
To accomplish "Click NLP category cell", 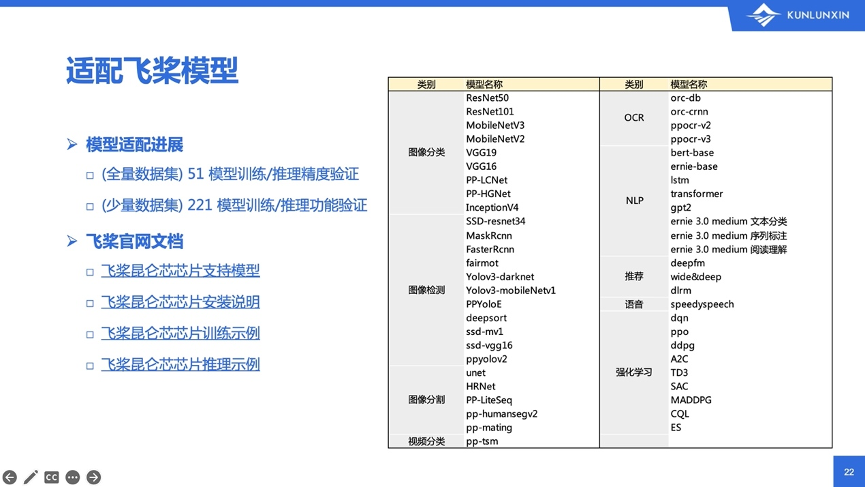I will (634, 201).
